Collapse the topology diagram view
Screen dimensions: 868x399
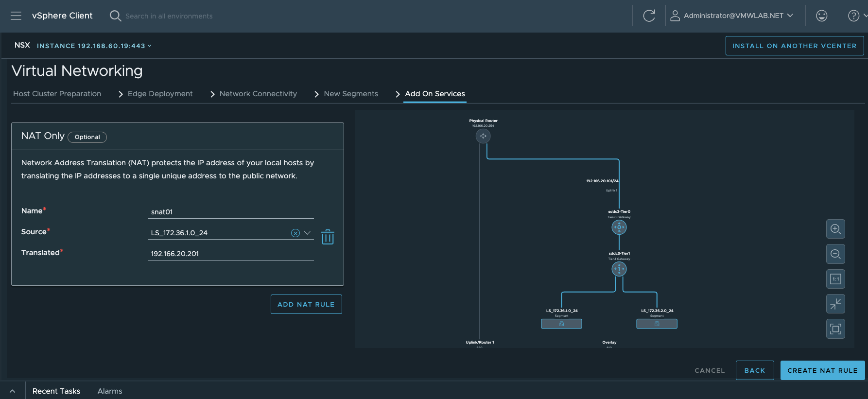835,304
